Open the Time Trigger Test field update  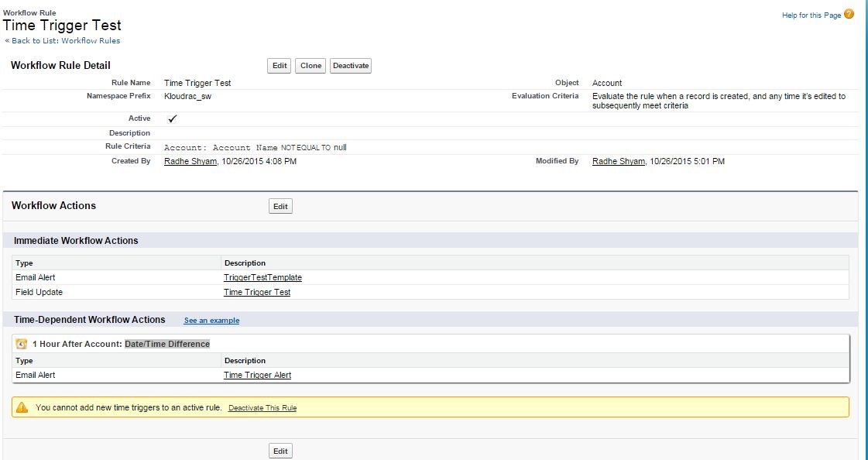257,292
